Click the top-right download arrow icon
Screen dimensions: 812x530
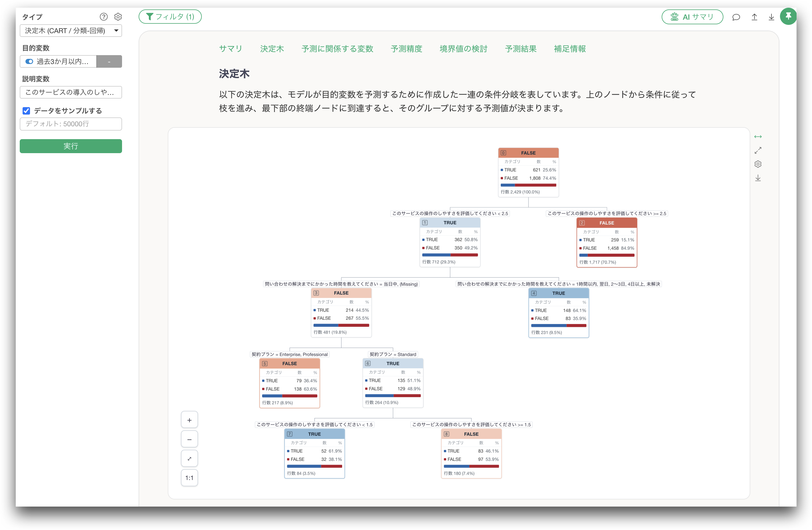tap(771, 17)
